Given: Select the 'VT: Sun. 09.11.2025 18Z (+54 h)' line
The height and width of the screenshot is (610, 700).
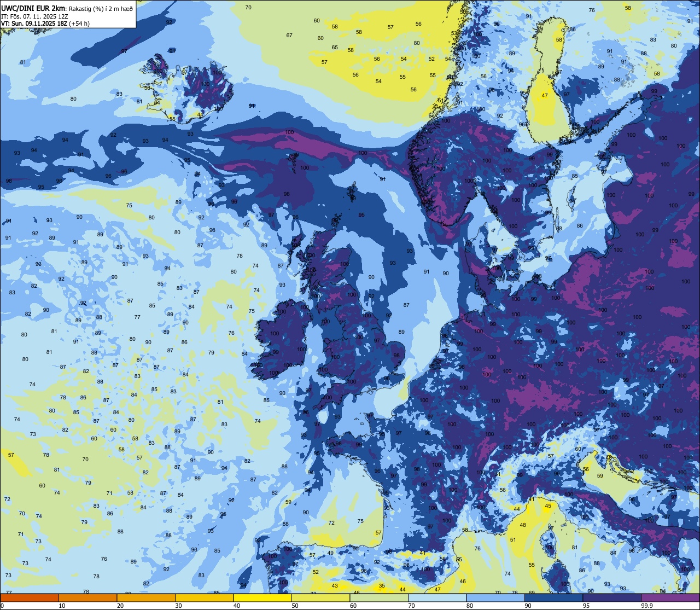Looking at the screenshot, I should pyautogui.click(x=45, y=24).
